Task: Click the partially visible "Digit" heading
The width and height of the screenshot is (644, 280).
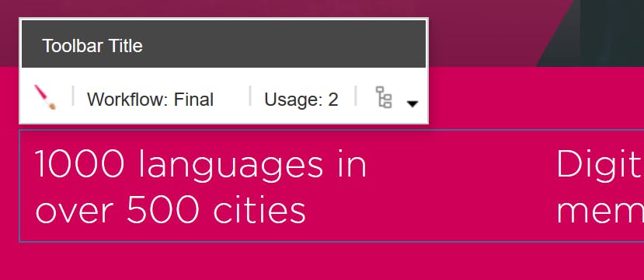Action: pyautogui.click(x=600, y=163)
